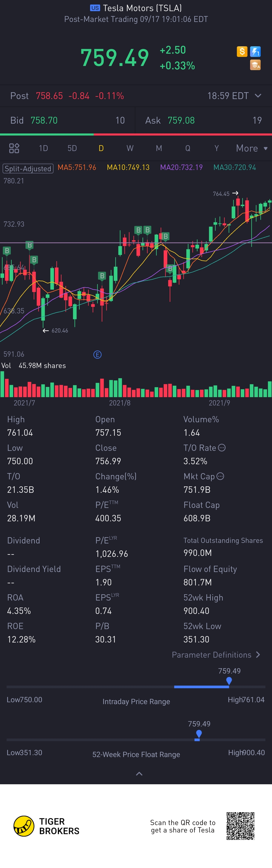Tap the blue earnings E marker
The height and width of the screenshot is (868, 272).
tap(97, 354)
